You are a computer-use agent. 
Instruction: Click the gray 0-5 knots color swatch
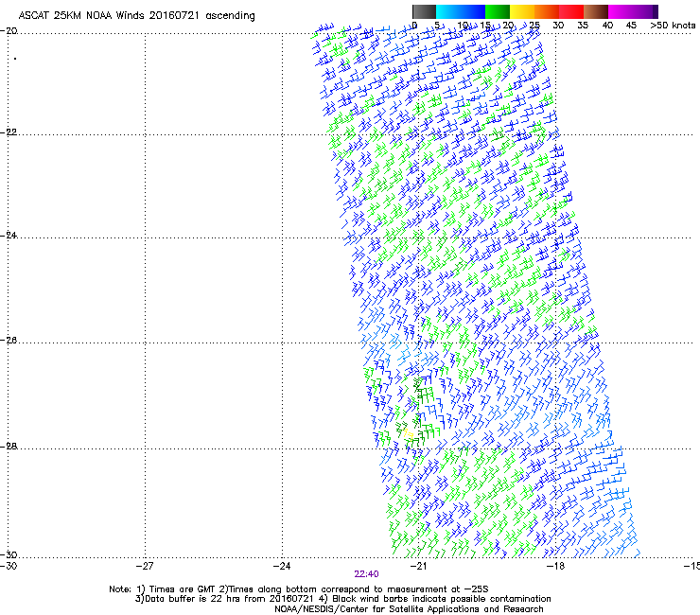click(424, 11)
